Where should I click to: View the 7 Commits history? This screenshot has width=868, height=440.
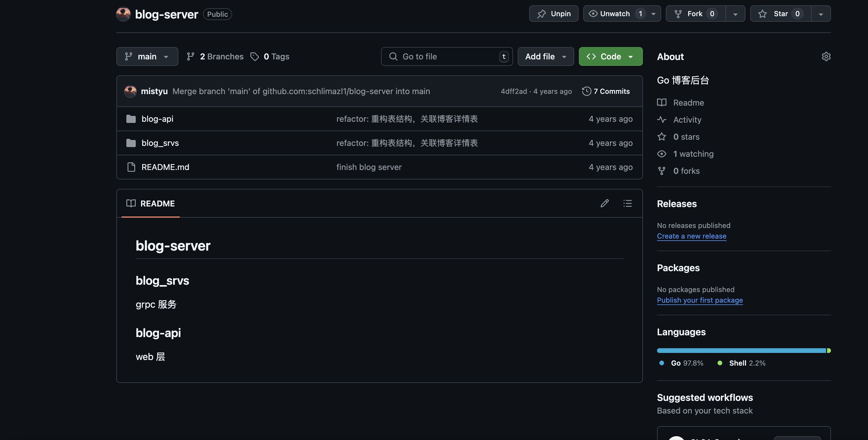(606, 91)
